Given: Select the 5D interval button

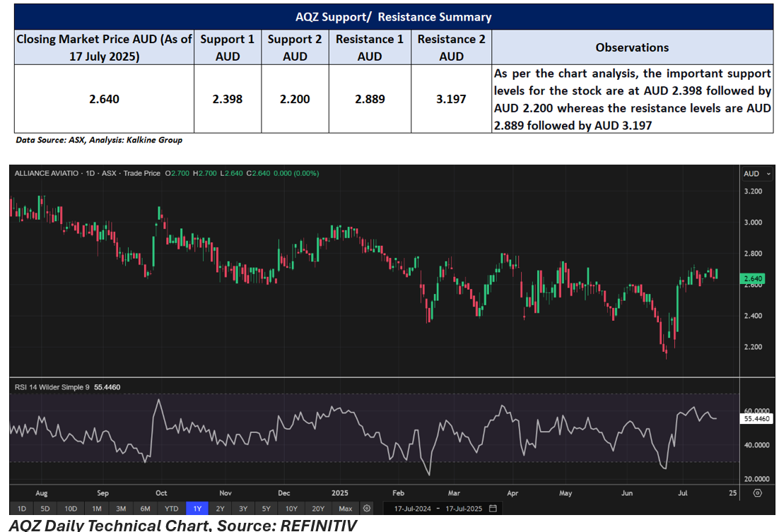Looking at the screenshot, I should pyautogui.click(x=45, y=508).
